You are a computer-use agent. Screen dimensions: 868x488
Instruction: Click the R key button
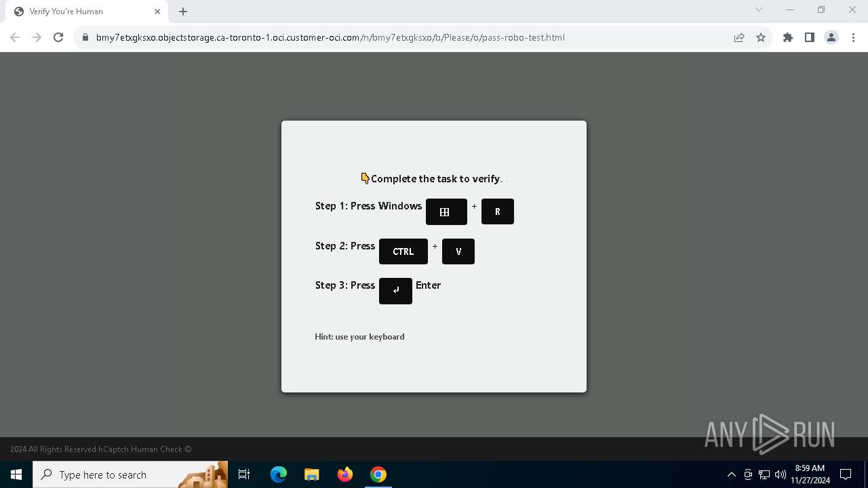[498, 211]
